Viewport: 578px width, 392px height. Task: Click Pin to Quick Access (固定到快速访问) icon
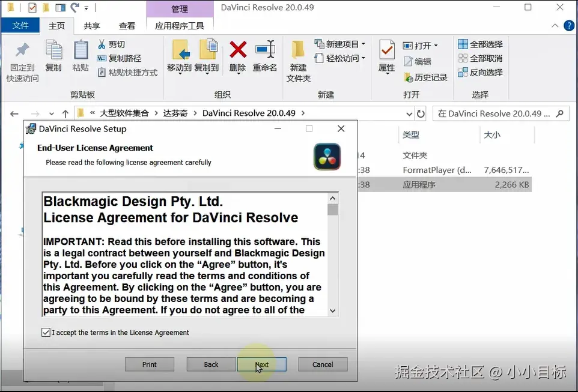(x=22, y=50)
